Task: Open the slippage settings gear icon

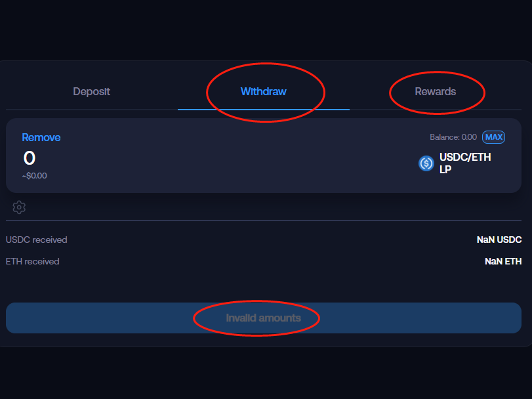Action: point(19,207)
